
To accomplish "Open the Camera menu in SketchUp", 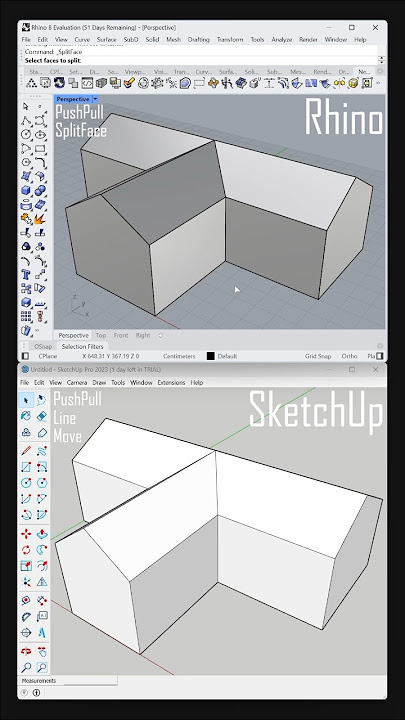I will (x=77, y=382).
